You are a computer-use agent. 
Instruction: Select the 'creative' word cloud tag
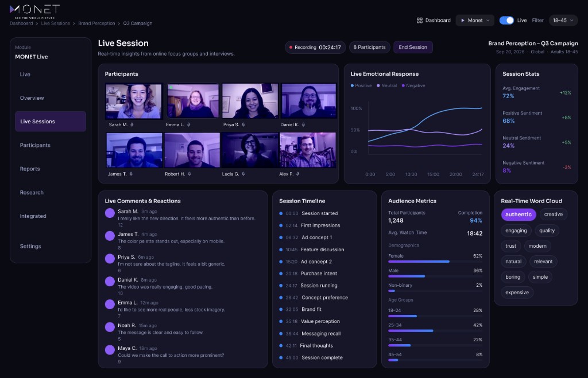pos(553,215)
